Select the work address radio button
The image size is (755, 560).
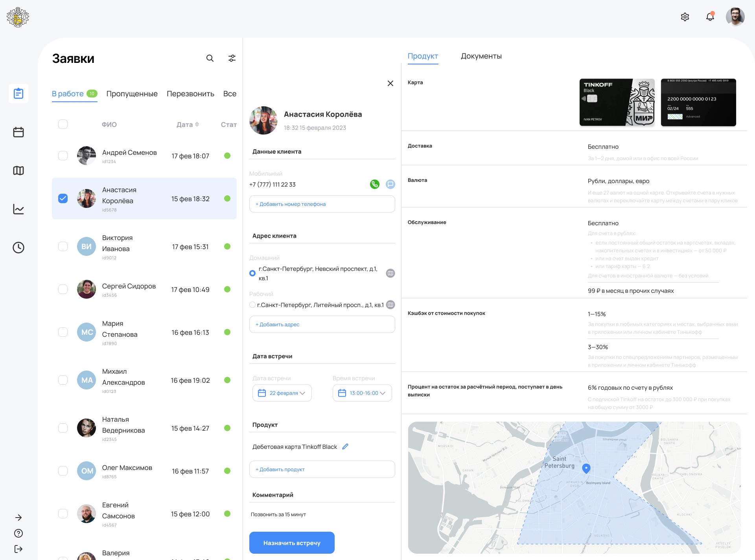coord(252,305)
